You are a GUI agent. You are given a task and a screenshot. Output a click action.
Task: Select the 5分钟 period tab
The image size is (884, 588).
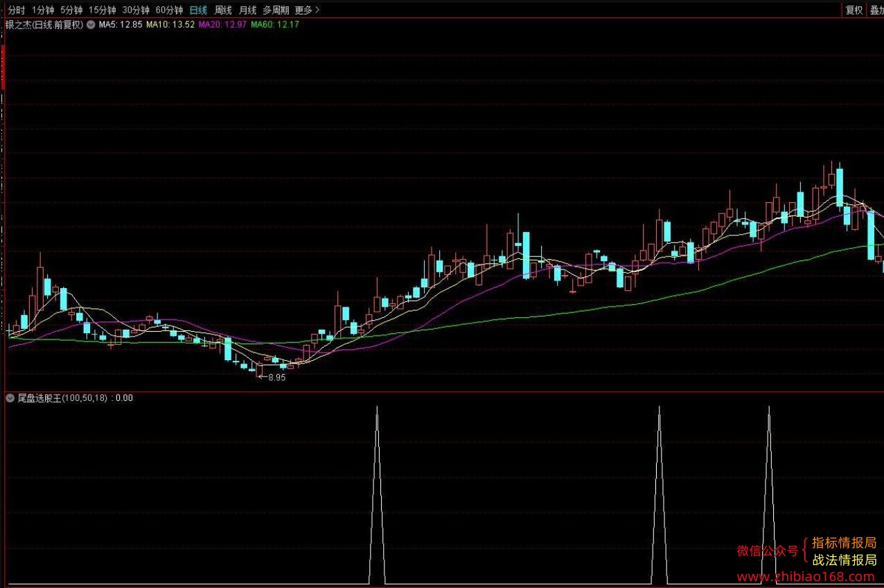[x=71, y=10]
